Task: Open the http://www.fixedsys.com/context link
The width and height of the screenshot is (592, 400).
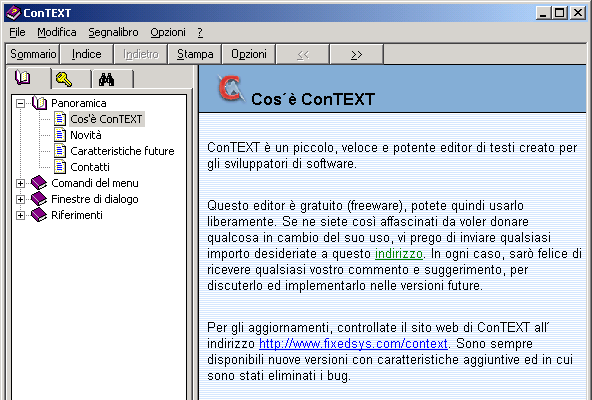Action: pyautogui.click(x=353, y=343)
